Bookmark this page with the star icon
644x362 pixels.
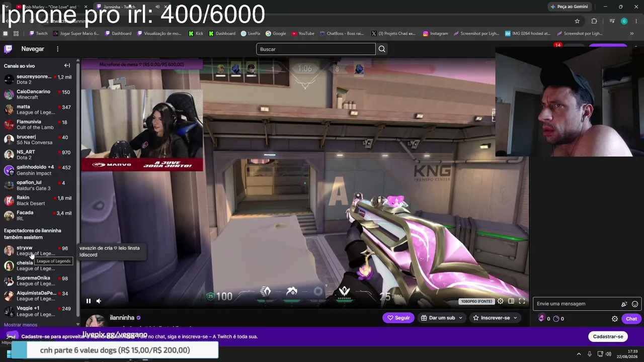point(577,21)
